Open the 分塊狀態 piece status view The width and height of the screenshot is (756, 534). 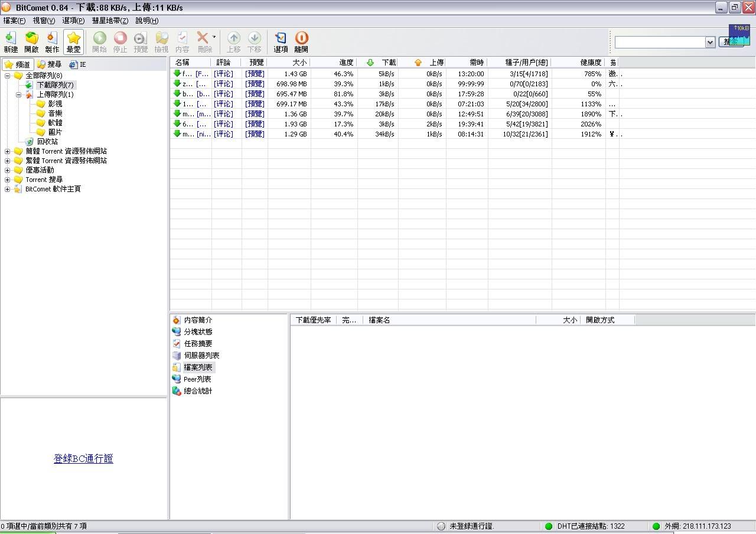[x=197, y=332]
